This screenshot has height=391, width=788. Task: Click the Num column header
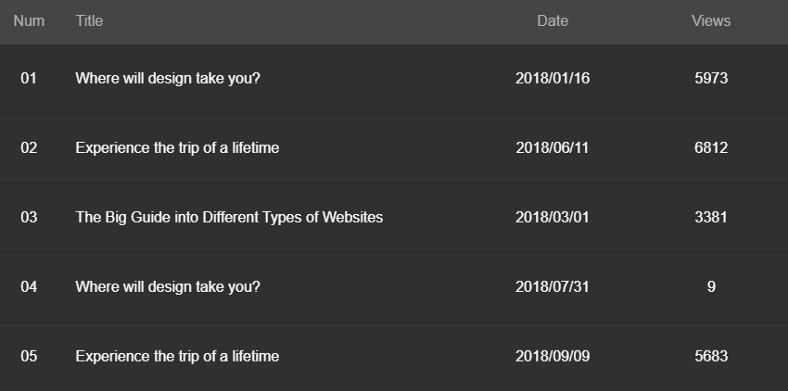[x=29, y=21]
